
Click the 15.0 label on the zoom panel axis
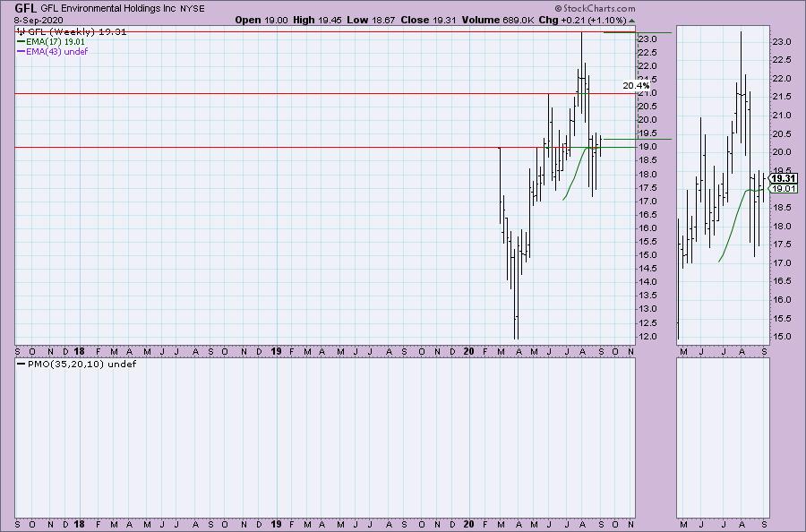click(x=781, y=337)
